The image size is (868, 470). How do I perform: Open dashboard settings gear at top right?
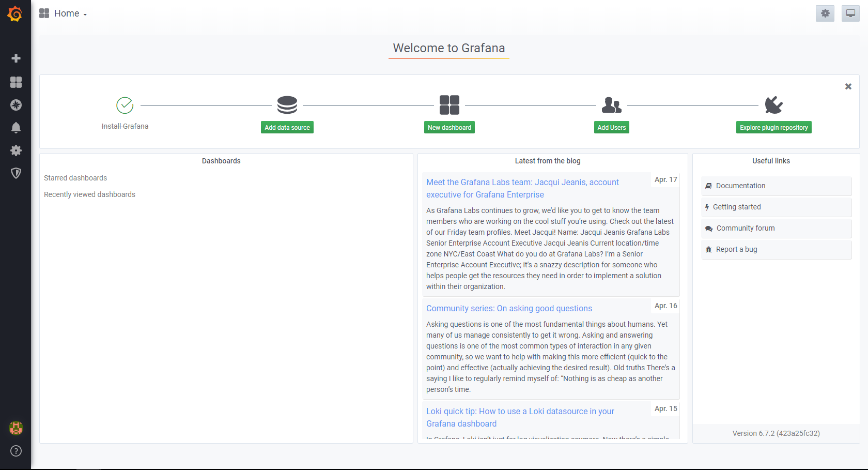pos(825,13)
